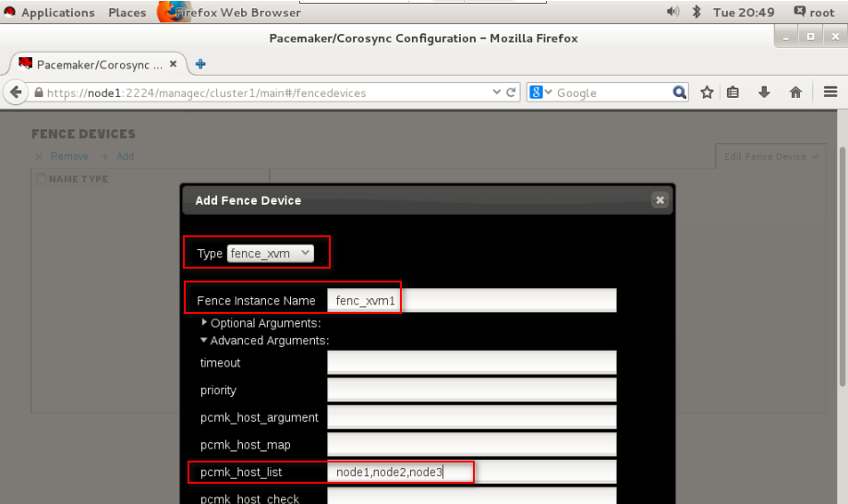Click Add fence device link

tap(125, 156)
